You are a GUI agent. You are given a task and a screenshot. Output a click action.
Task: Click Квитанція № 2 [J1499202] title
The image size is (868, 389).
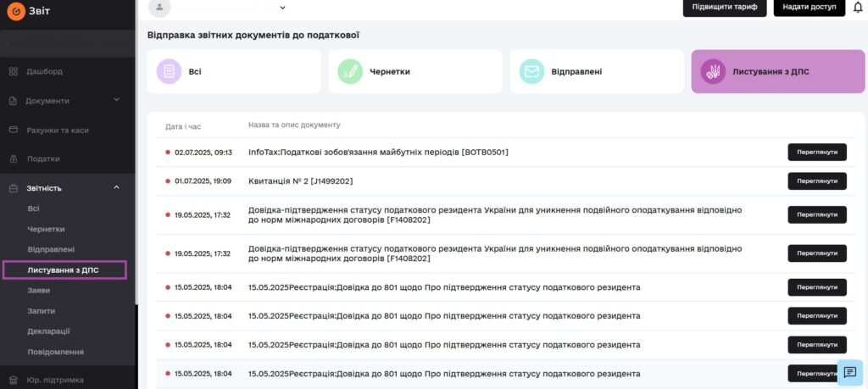301,181
